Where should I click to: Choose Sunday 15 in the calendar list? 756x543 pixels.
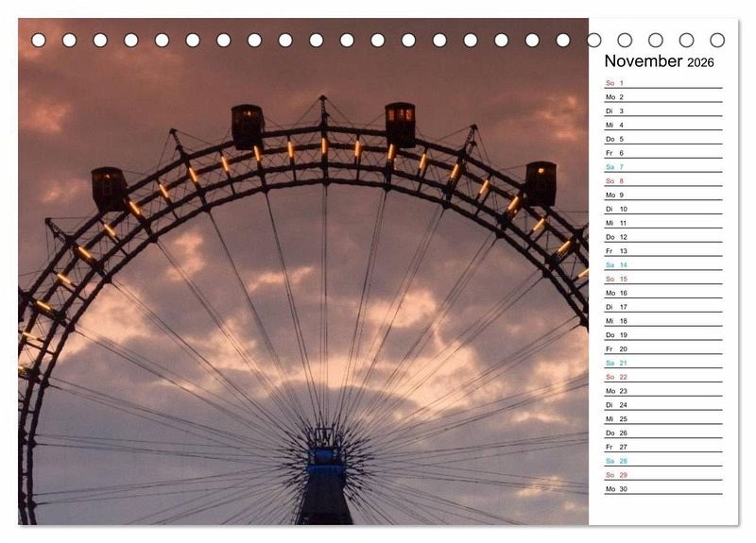662,279
